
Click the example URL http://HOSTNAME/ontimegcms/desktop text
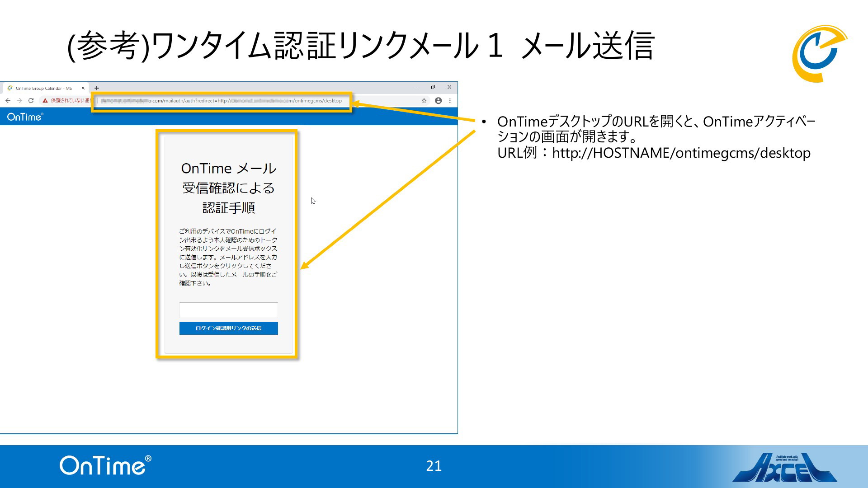681,153
